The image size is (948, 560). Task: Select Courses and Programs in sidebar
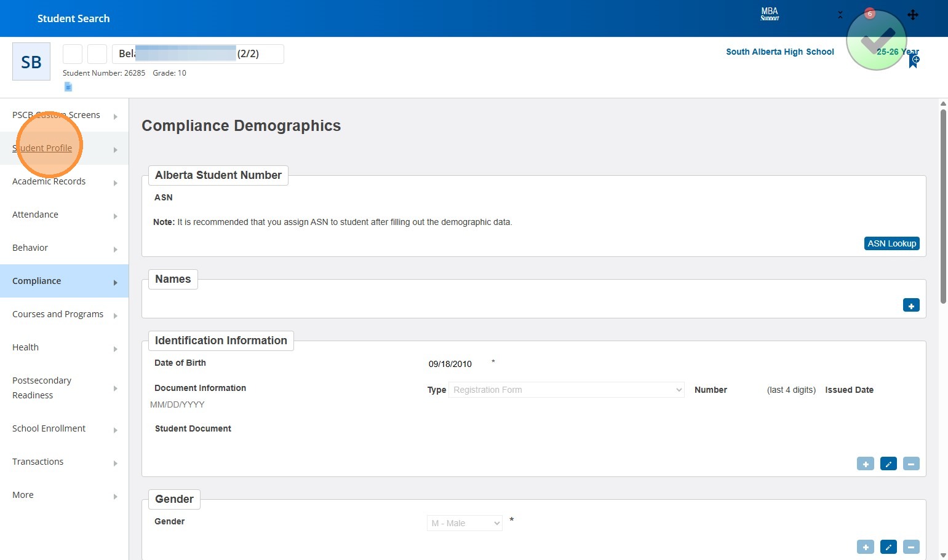pyautogui.click(x=58, y=314)
